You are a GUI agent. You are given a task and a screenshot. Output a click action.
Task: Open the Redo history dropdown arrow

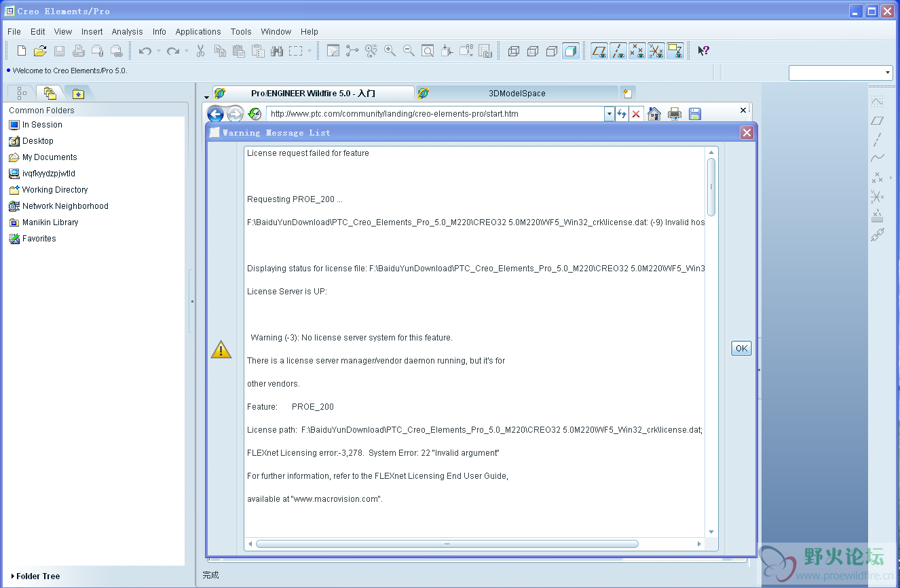pos(187,51)
